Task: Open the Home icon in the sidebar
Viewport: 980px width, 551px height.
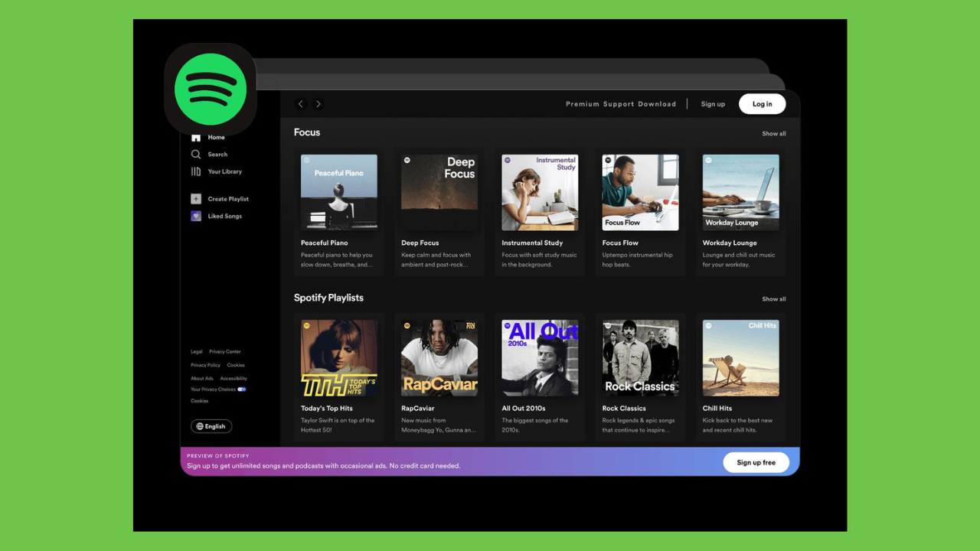Action: point(196,138)
